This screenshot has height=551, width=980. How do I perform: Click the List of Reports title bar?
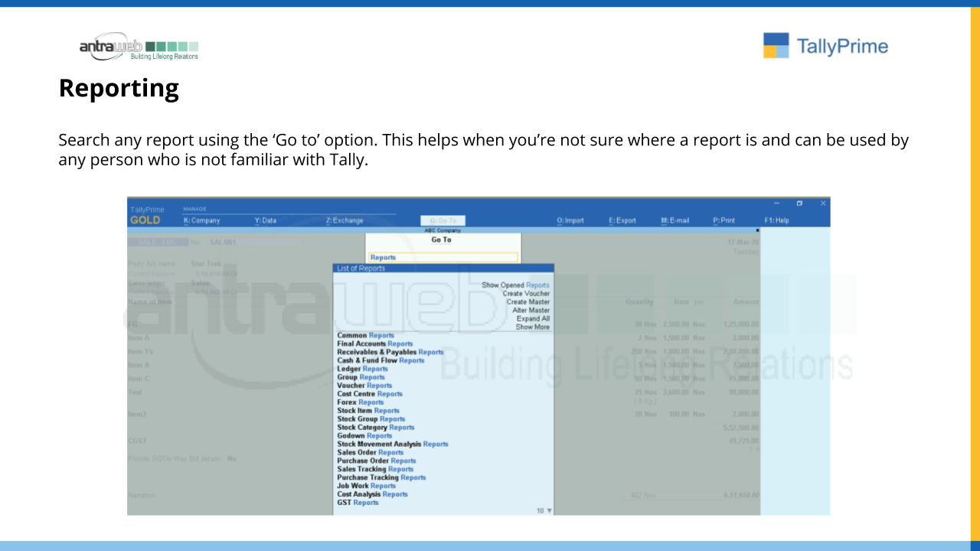coord(443,269)
